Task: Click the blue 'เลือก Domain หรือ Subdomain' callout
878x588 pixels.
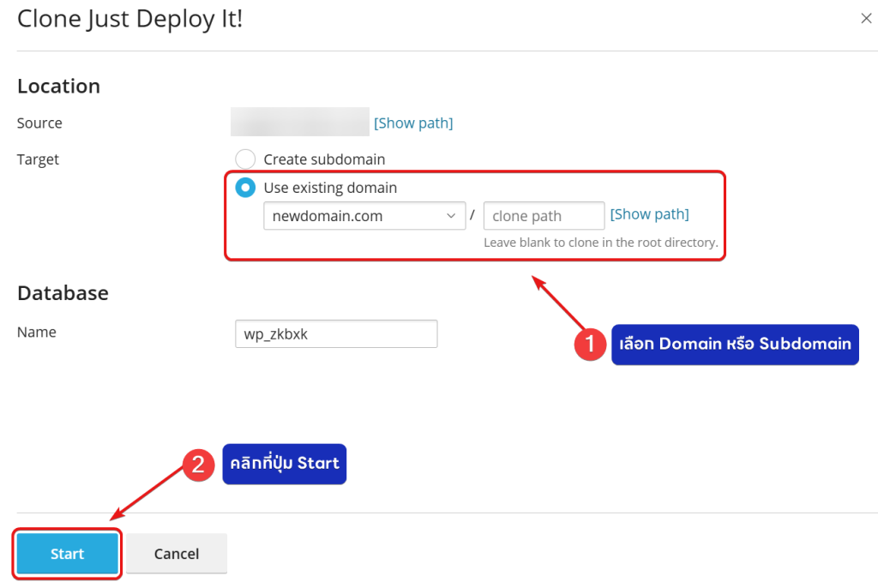Action: click(x=735, y=345)
